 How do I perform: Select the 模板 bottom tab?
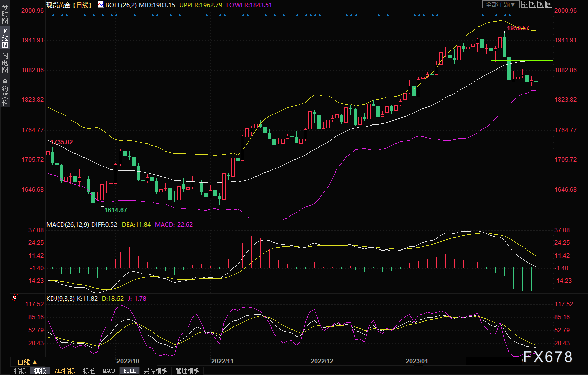click(40, 371)
